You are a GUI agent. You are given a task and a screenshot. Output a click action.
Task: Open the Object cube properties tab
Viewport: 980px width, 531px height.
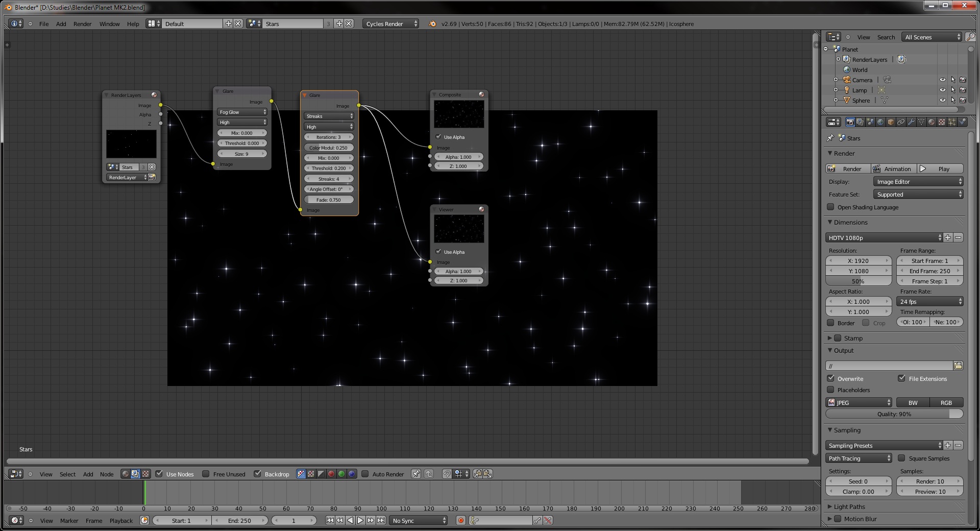[x=891, y=122]
